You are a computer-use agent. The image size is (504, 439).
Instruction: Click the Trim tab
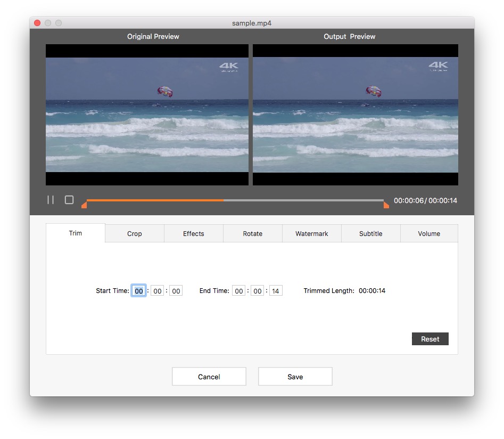click(x=75, y=233)
